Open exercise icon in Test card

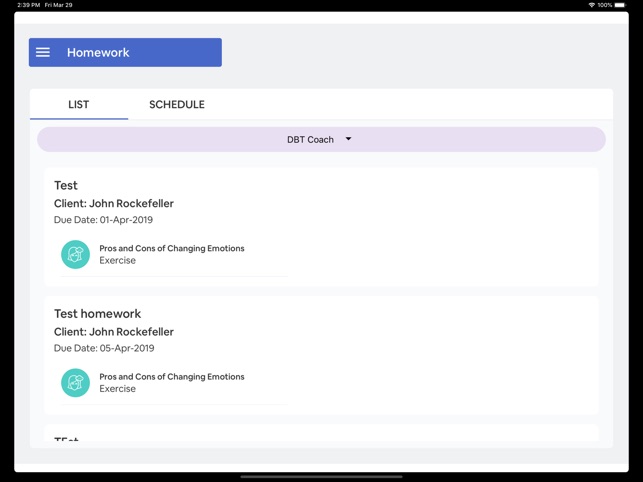75,254
